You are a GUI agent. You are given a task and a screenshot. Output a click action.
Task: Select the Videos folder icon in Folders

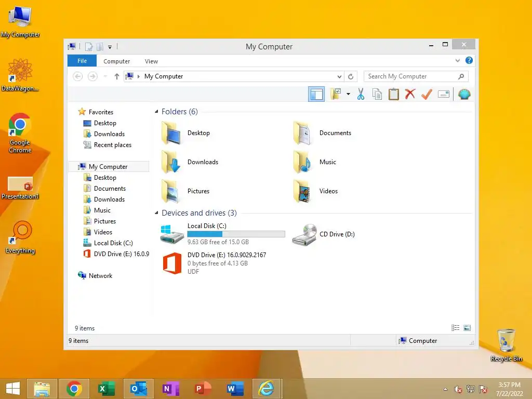click(x=302, y=191)
